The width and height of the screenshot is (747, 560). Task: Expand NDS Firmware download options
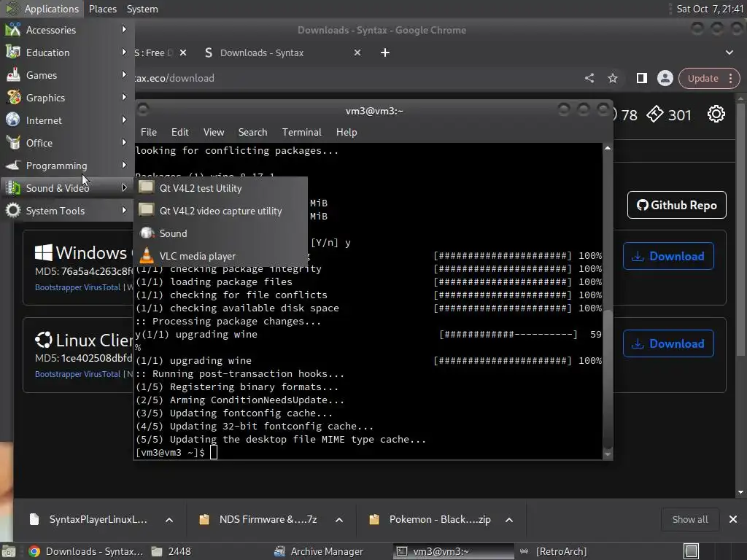339,519
